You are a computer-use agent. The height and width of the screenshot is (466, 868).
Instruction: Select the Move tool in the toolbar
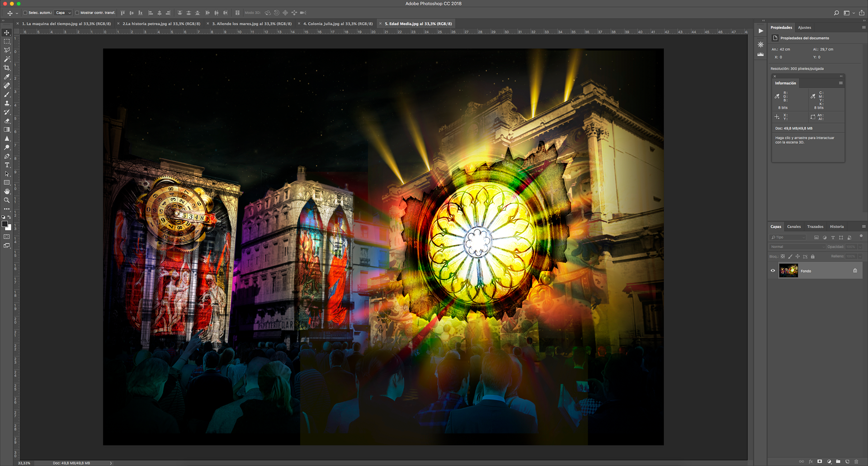point(7,33)
